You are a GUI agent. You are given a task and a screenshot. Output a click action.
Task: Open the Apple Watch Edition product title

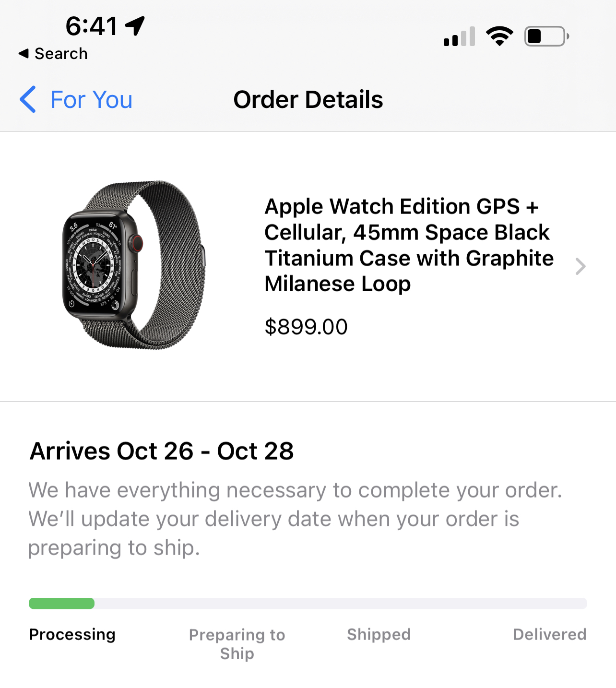[x=409, y=245]
